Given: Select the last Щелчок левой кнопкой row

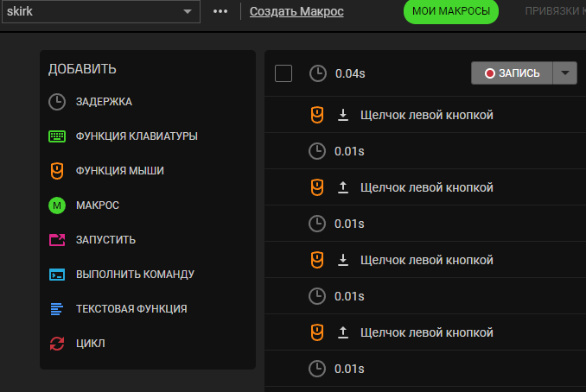Looking at the screenshot, I should pyautogui.click(x=426, y=332).
